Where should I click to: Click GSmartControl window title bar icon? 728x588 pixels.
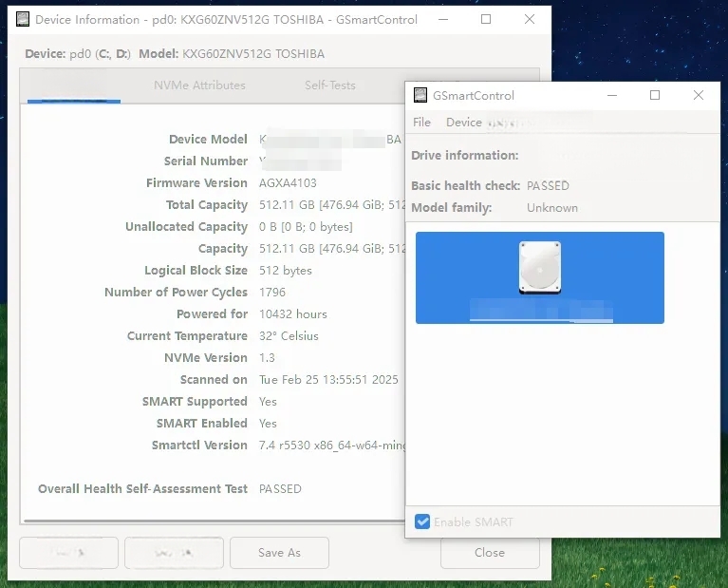tap(420, 95)
